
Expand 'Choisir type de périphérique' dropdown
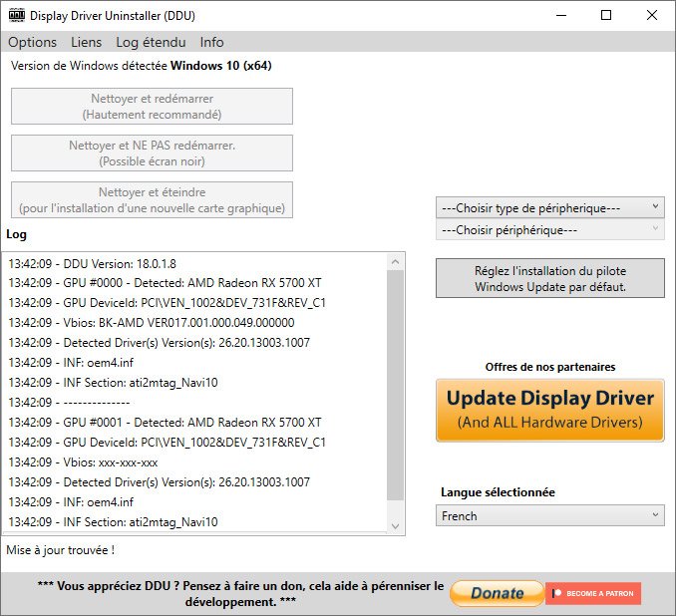tap(549, 207)
